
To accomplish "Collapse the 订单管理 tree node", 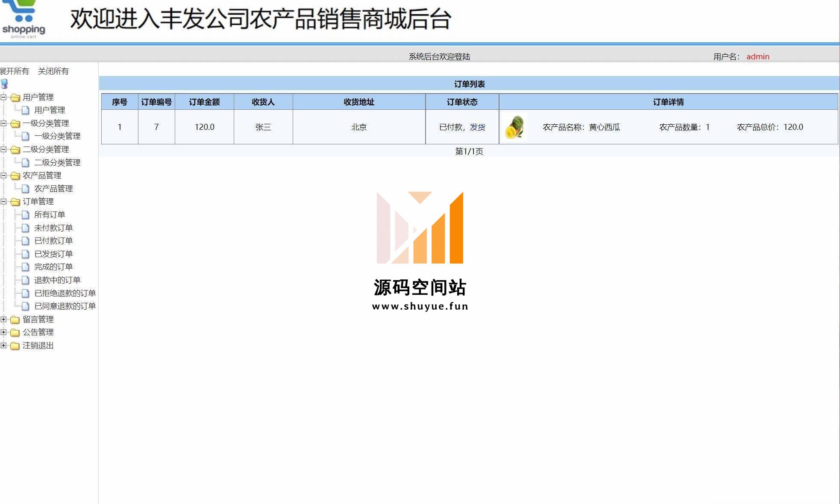I will point(3,201).
